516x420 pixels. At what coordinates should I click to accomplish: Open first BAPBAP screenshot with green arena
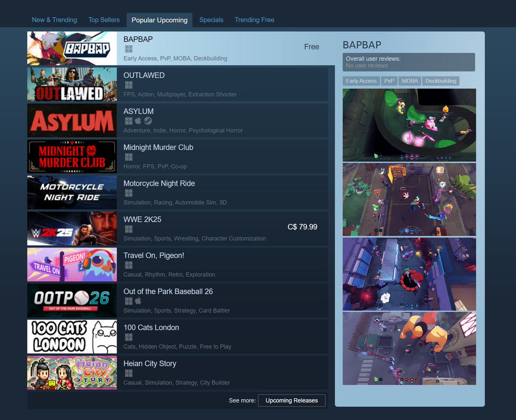409,125
